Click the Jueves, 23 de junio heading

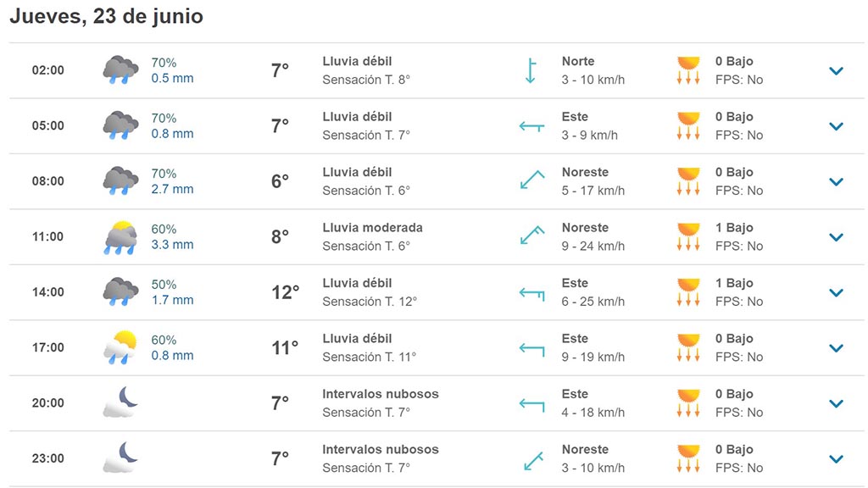click(x=106, y=16)
